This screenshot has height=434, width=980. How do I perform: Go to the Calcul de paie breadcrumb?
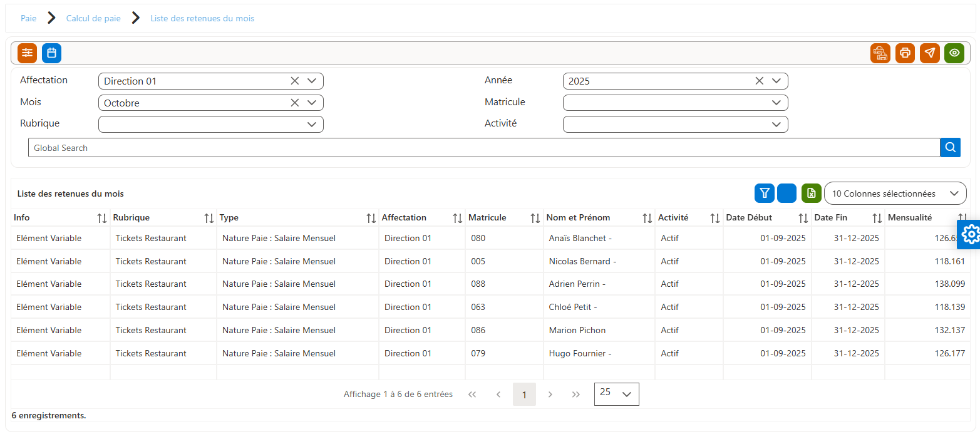(x=93, y=18)
